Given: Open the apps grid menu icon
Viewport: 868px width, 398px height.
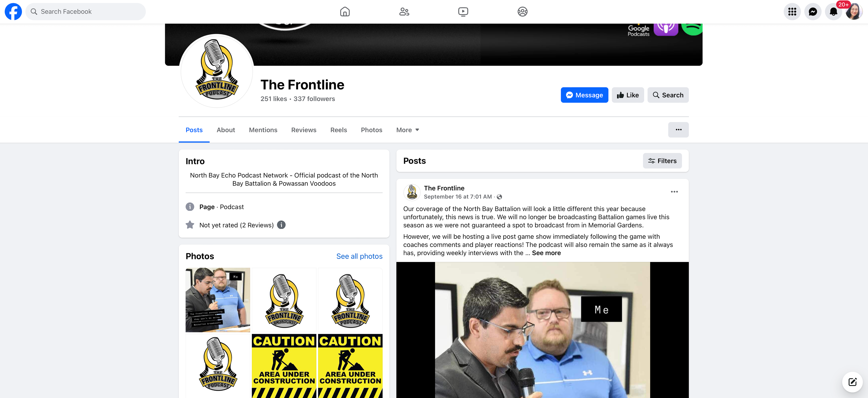Looking at the screenshot, I should (x=792, y=12).
